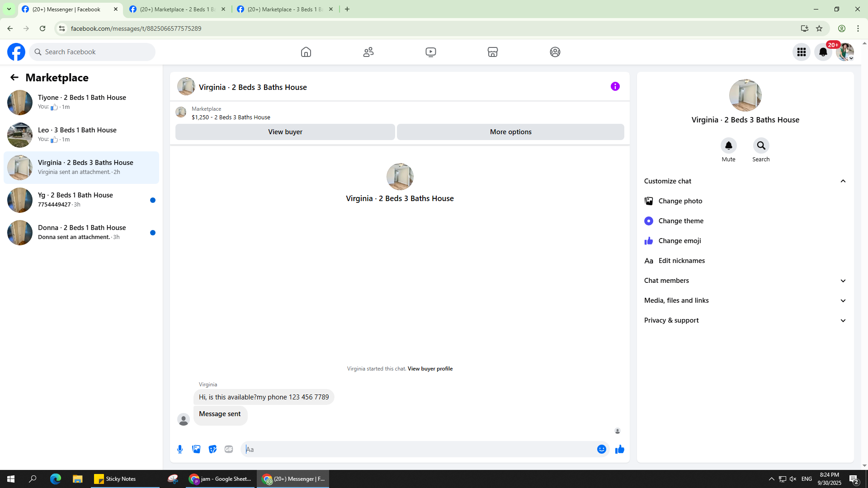Toggle conversation information panel icon
The image size is (868, 488).
(615, 86)
